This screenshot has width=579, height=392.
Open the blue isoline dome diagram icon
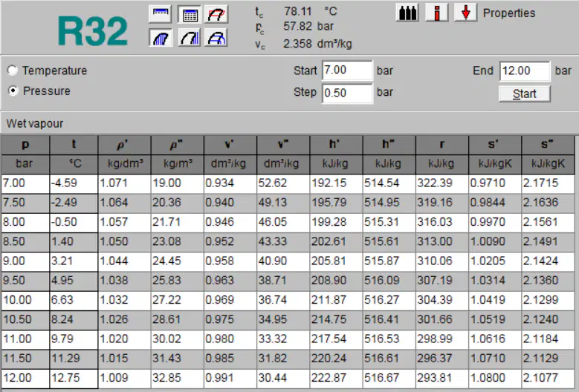pyautogui.click(x=216, y=38)
